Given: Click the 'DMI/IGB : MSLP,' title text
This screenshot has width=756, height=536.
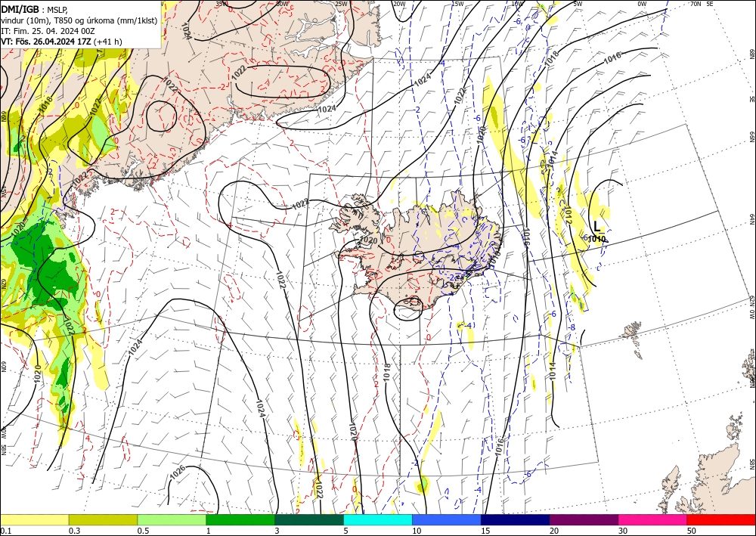Looking at the screenshot, I should tap(33, 8).
